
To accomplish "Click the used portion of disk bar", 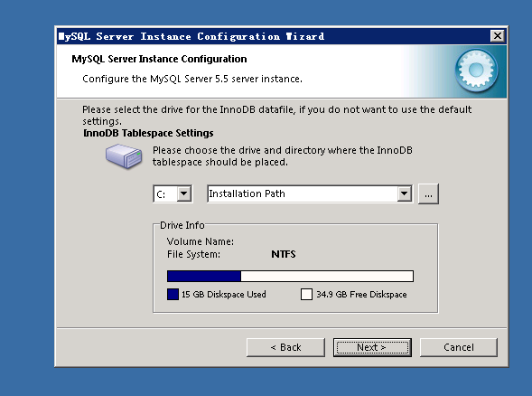I will (x=204, y=276).
